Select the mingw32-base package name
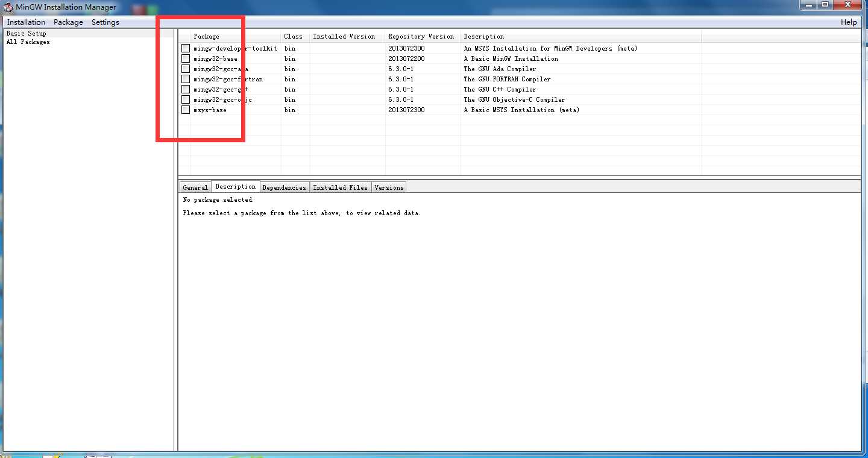Viewport: 868px width, 458px height. [x=215, y=58]
